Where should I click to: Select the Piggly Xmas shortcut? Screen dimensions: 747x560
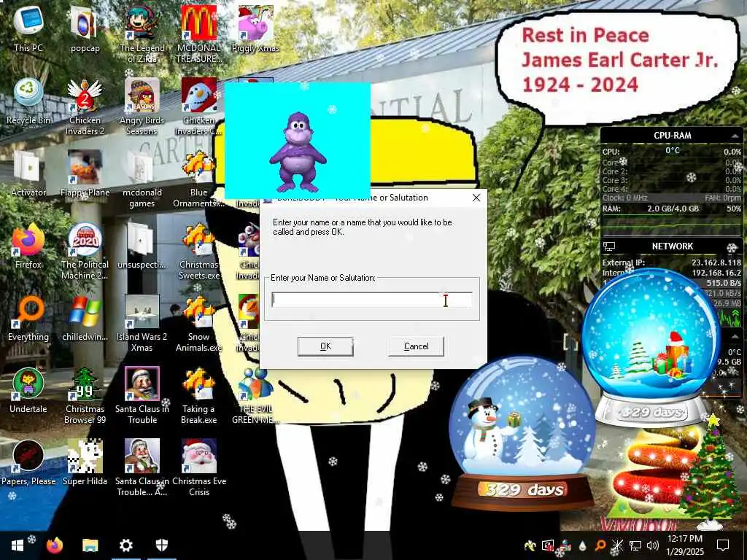point(255,28)
